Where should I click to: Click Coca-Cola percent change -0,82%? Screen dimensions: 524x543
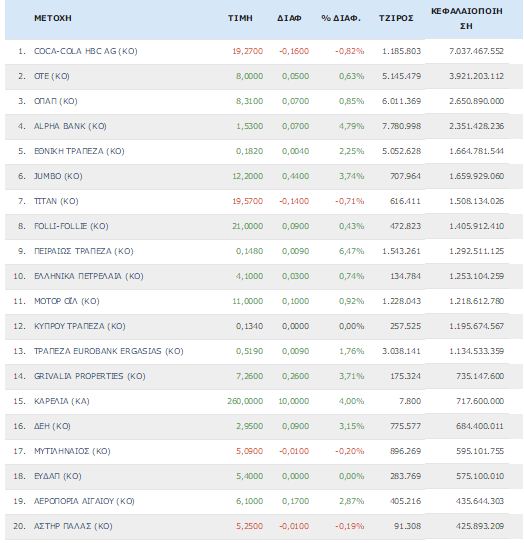349,51
